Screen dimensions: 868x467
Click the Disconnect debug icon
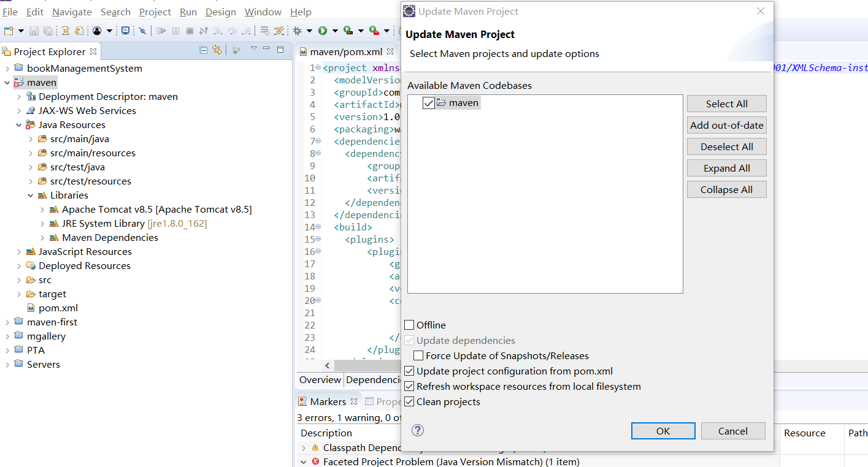click(204, 31)
